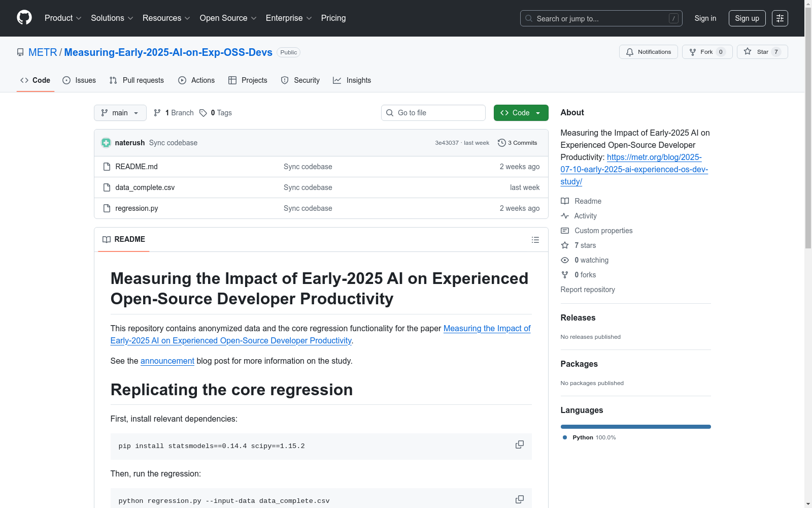
Task: Click the README.md file icon
Action: point(107,167)
